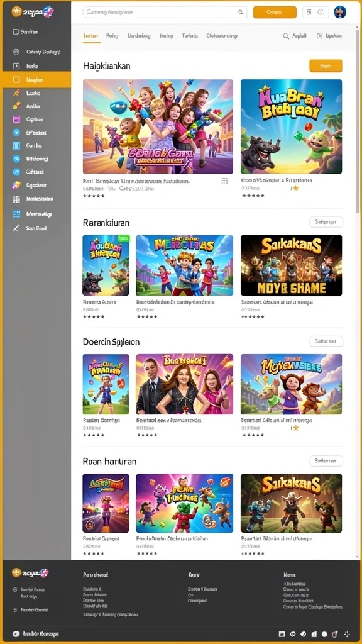Viewport: 362px width, 644px height.
Task: Switch to the Liadebag tab
Action: click(x=139, y=36)
